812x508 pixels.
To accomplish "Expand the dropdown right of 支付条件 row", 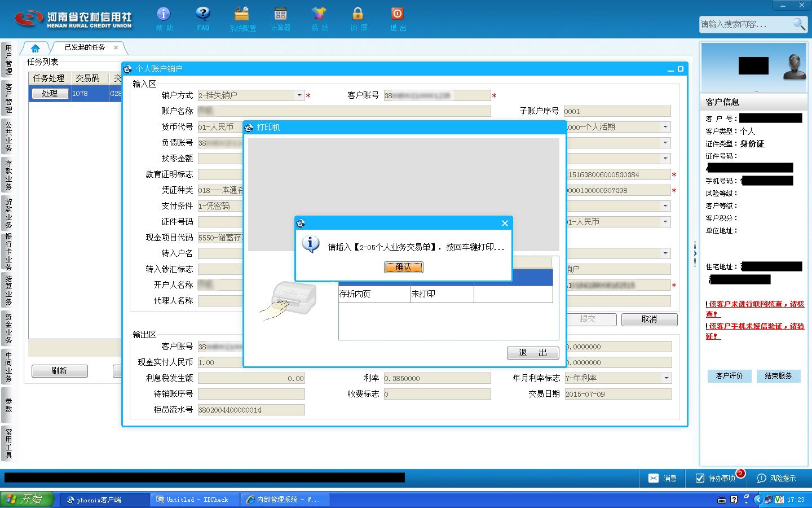I will click(x=666, y=206).
